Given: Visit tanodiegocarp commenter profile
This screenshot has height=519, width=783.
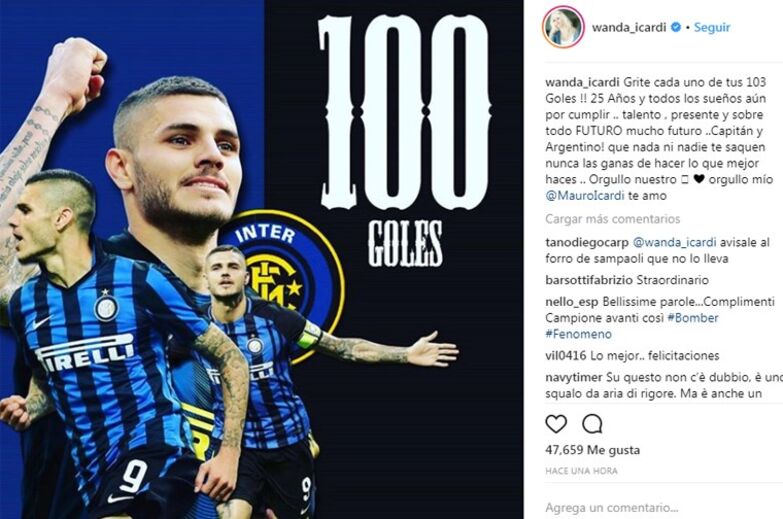Looking at the screenshot, I should pyautogui.click(x=587, y=243).
